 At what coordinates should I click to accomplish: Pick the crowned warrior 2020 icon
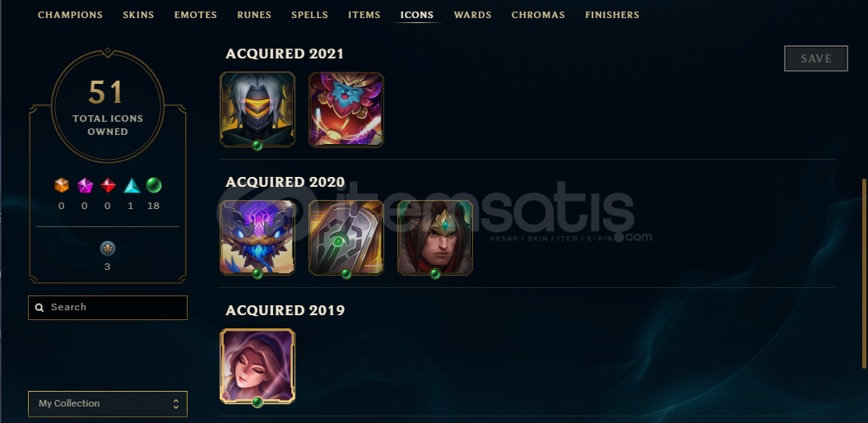click(x=435, y=238)
